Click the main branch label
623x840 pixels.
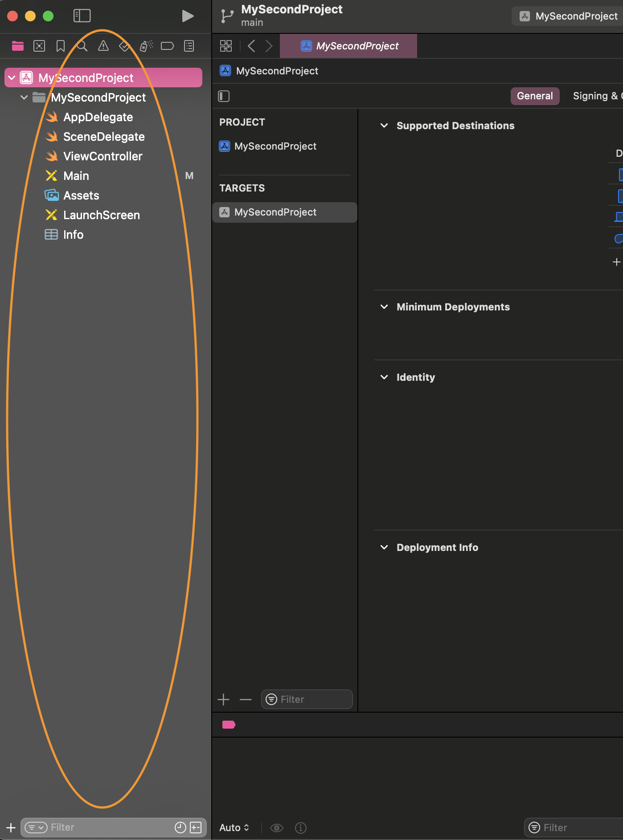point(252,22)
